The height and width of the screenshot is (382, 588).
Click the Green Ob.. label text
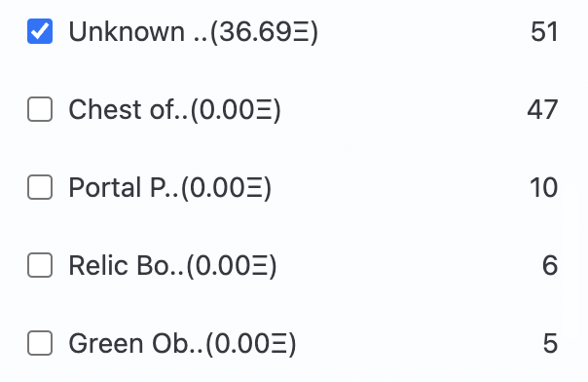135,343
